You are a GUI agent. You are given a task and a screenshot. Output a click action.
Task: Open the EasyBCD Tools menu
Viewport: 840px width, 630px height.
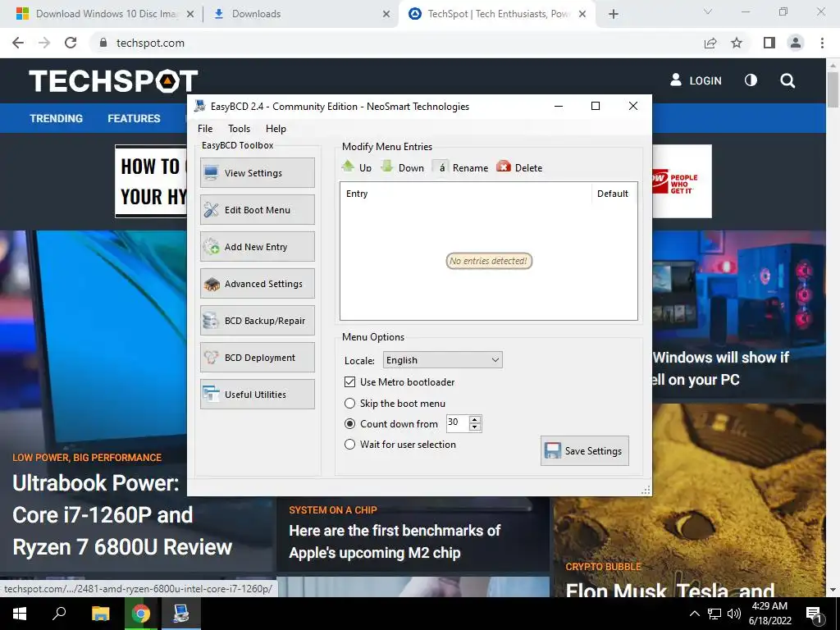(239, 129)
